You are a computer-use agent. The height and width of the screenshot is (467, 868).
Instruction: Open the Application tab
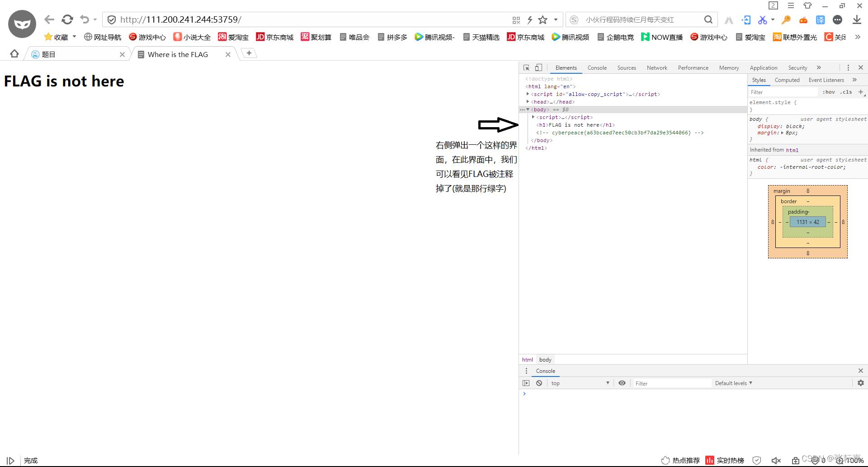(x=764, y=67)
